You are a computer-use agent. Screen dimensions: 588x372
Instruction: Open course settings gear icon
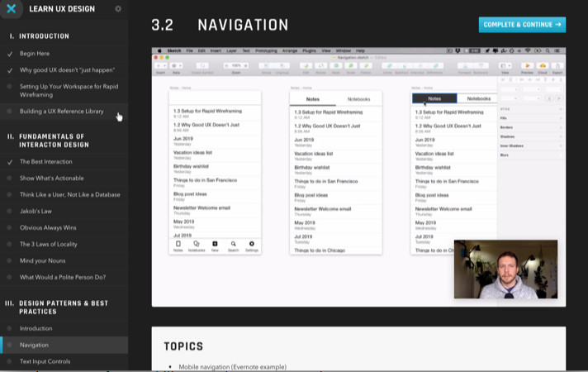click(118, 8)
